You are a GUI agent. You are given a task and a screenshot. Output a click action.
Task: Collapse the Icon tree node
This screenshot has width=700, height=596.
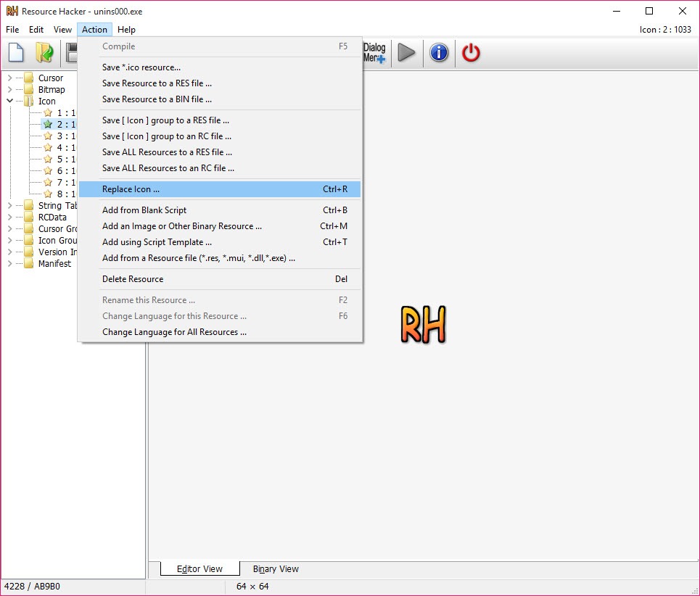click(x=10, y=102)
